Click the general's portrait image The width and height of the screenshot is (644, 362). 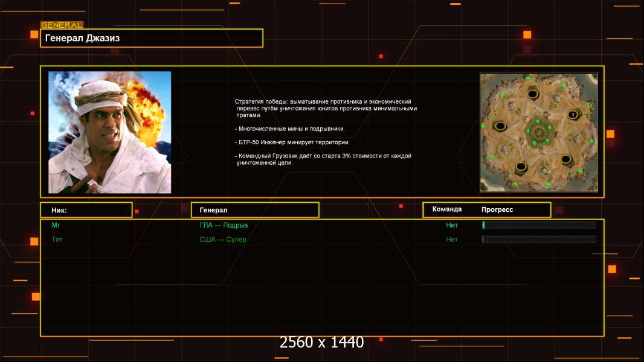click(x=110, y=132)
